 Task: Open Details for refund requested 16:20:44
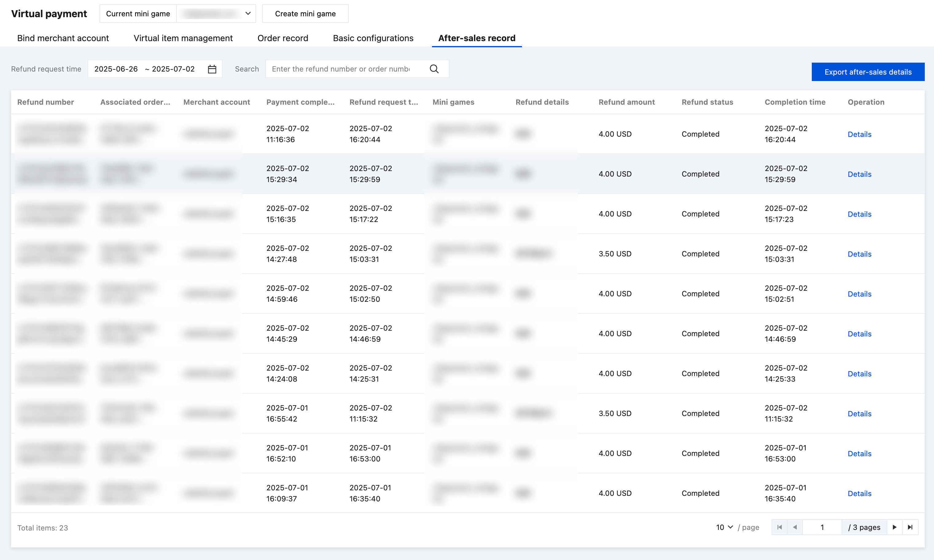coord(859,134)
